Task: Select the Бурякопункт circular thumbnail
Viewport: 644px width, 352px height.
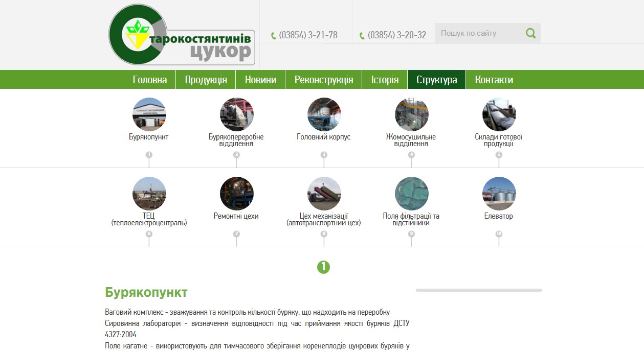Action: point(149,114)
